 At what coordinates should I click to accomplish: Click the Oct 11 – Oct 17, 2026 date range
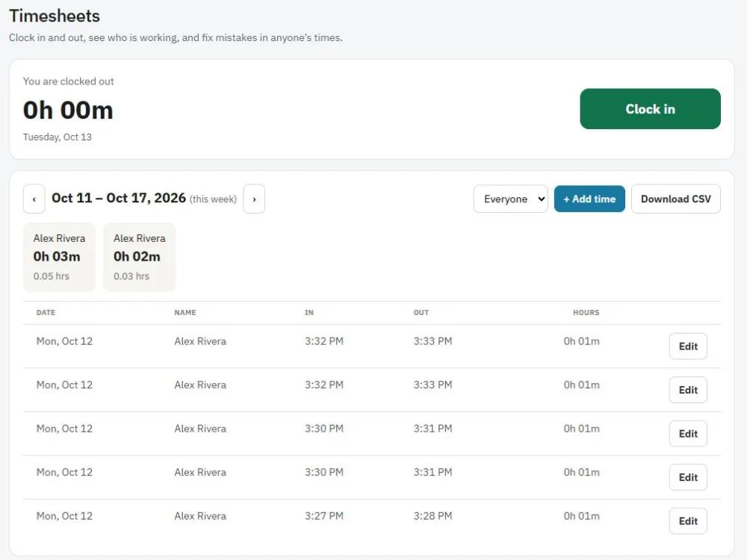(x=119, y=198)
